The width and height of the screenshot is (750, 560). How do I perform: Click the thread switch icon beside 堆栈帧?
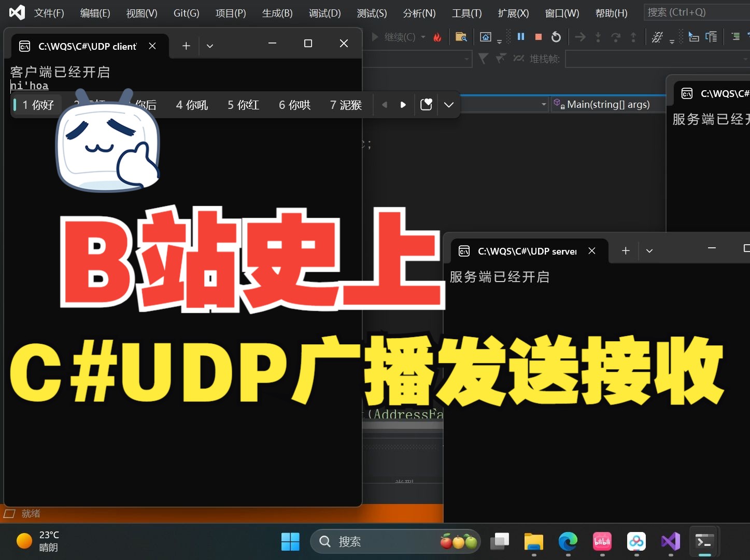tap(518, 59)
